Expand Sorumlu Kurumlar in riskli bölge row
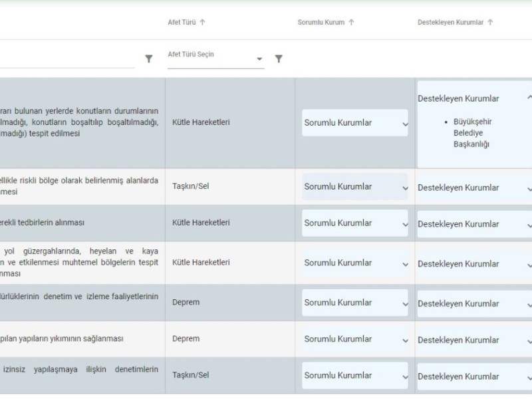The height and width of the screenshot is (399, 532). (355, 187)
